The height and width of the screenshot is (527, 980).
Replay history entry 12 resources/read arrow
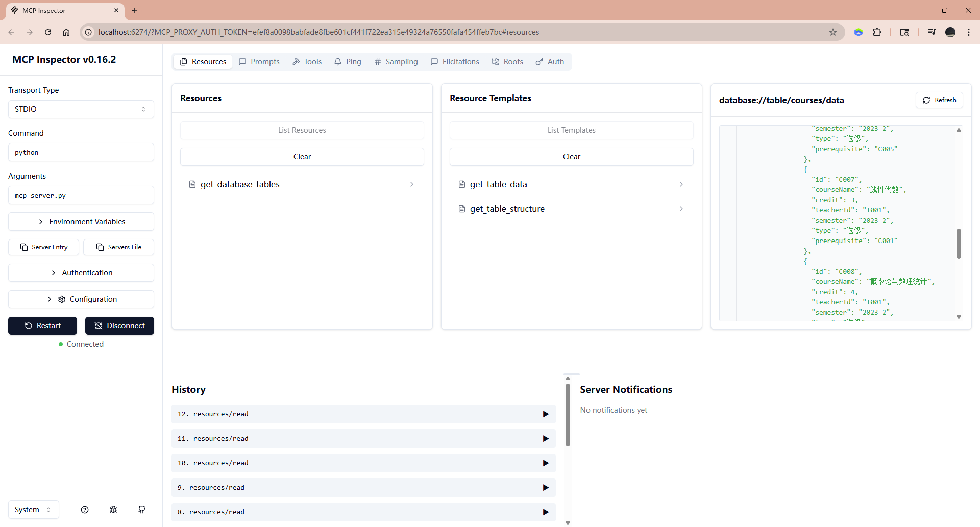[546, 414]
